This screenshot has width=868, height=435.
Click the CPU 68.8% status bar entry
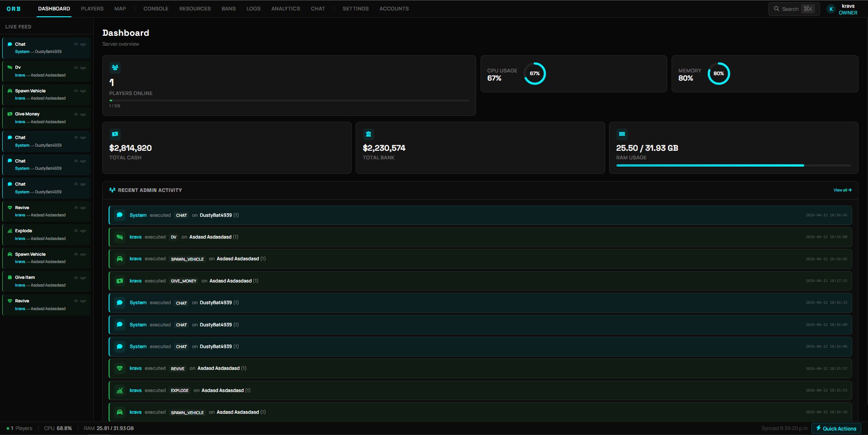click(58, 428)
